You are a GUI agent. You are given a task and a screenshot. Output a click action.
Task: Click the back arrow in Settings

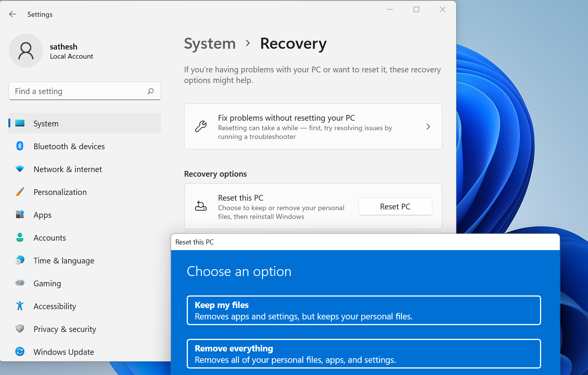(13, 14)
